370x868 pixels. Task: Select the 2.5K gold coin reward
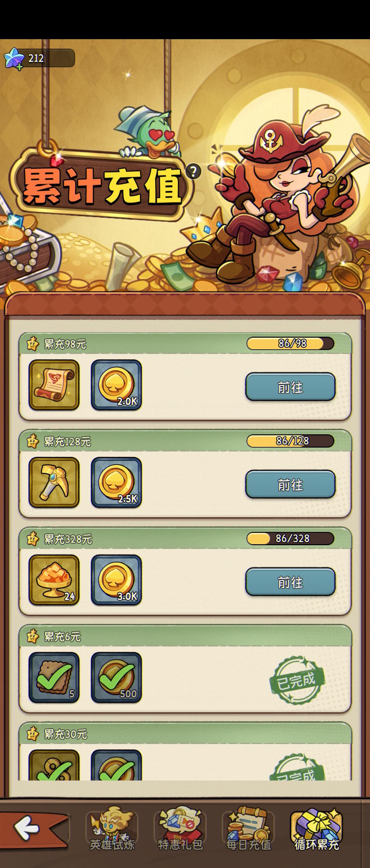click(x=116, y=482)
